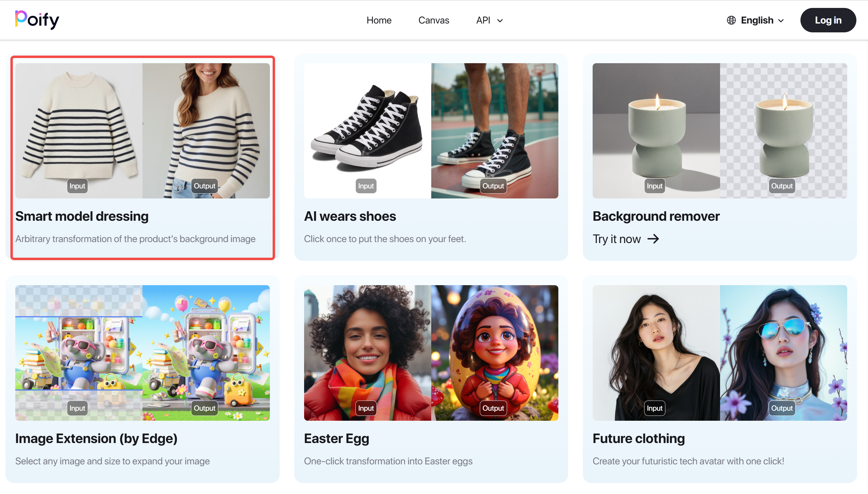Viewport: 868px width, 494px height.
Task: Open the Home menu item
Action: tap(379, 20)
